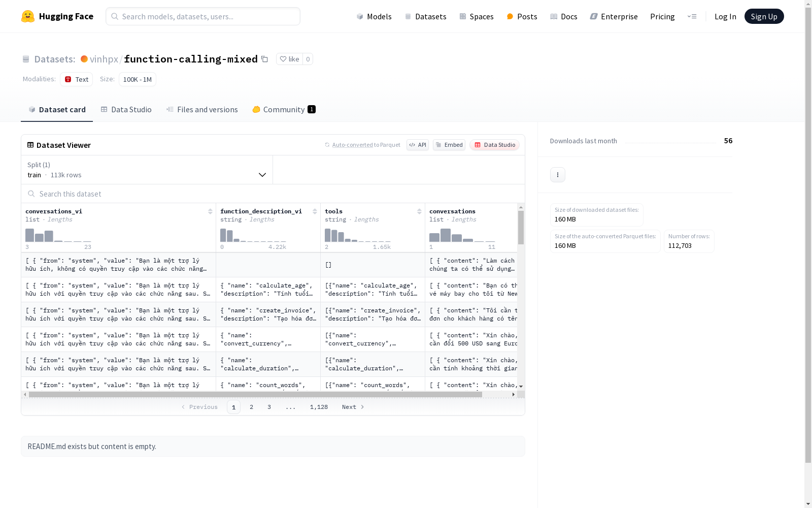Select the convert_currency function description cell
The width and height of the screenshot is (812, 508).
pyautogui.click(x=268, y=339)
